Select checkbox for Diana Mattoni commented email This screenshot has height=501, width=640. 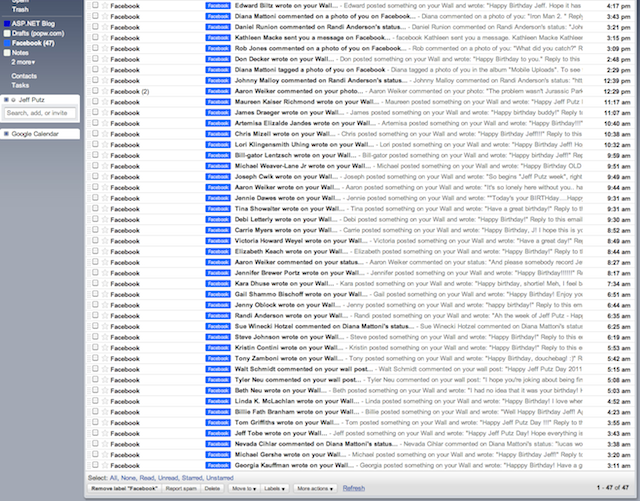[x=95, y=16]
